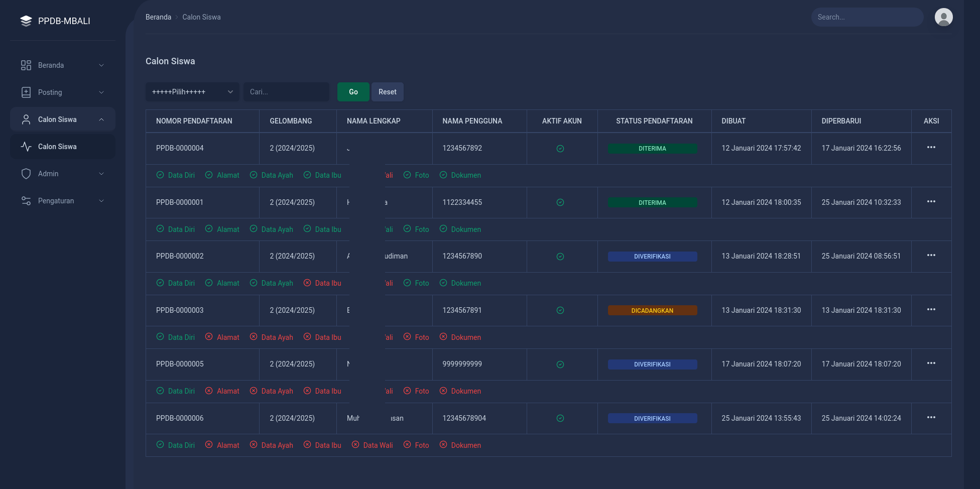Expand the Posting chevron in sidebar
The height and width of the screenshot is (489, 980).
pos(101,92)
